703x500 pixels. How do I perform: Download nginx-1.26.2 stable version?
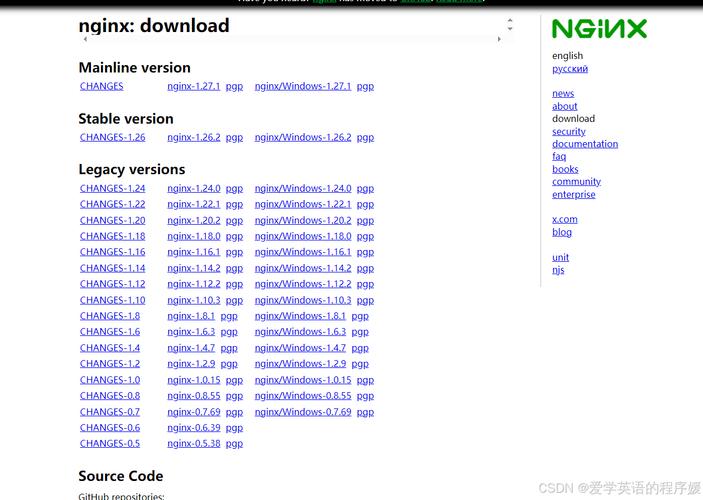click(x=194, y=137)
